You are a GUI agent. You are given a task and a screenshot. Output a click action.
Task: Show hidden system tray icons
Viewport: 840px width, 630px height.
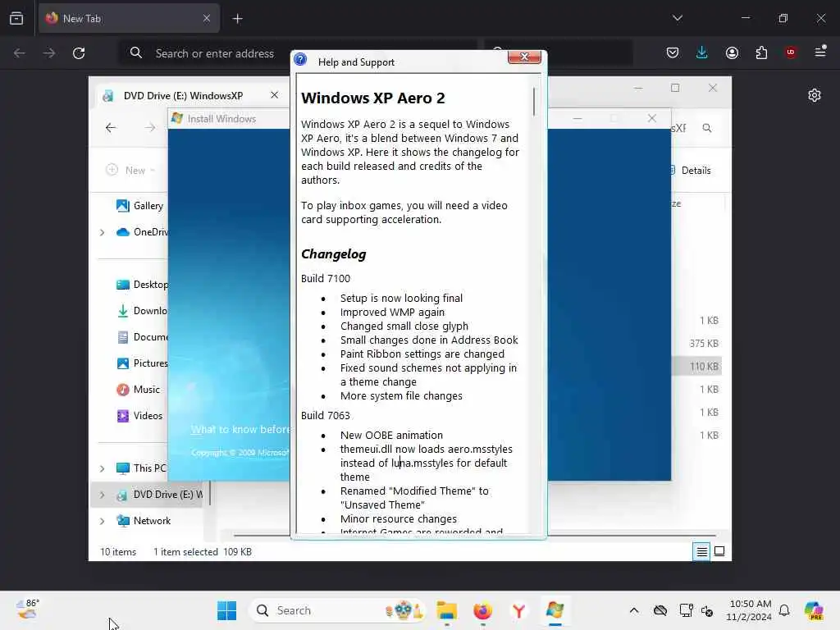coord(634,610)
